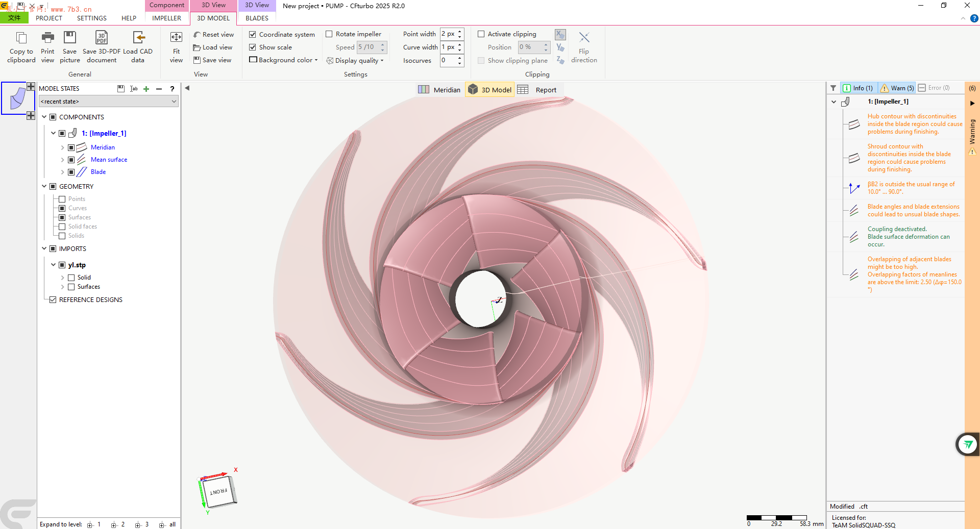
Task: Click the Isocurves value field
Action: [x=448, y=60]
